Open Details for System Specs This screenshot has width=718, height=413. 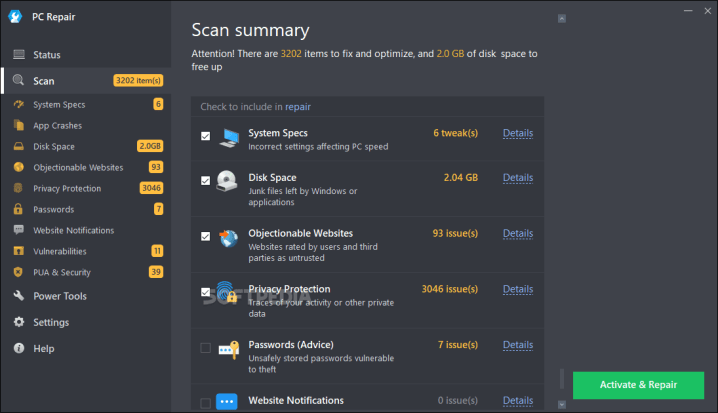coord(518,133)
